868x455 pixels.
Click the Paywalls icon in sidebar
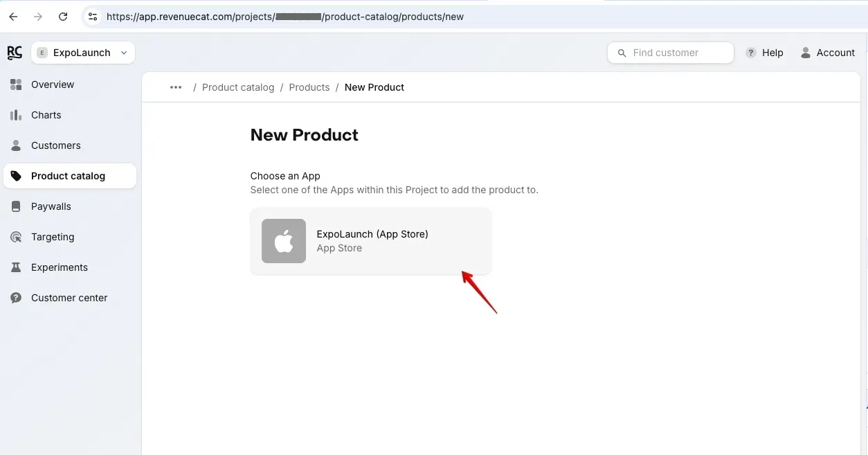16,206
